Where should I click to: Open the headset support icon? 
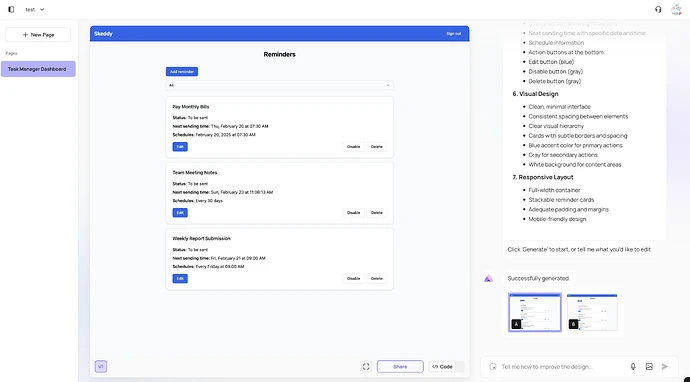point(658,9)
